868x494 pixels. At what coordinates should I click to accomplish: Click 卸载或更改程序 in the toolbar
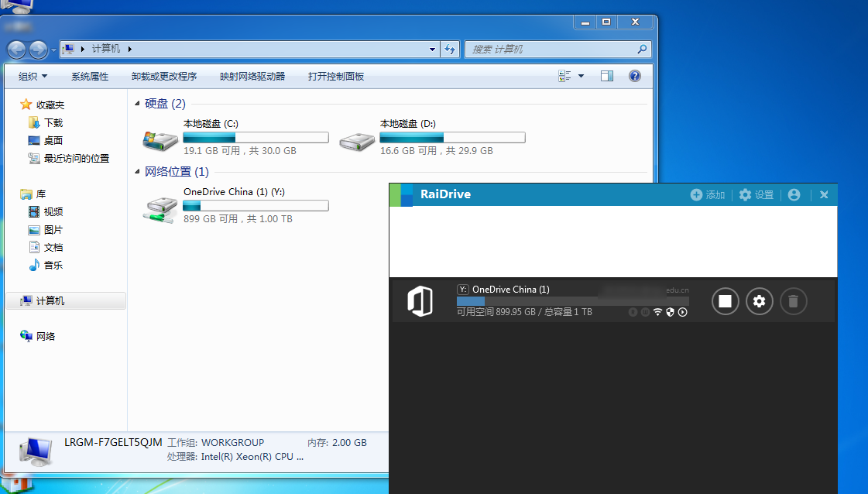tap(164, 77)
